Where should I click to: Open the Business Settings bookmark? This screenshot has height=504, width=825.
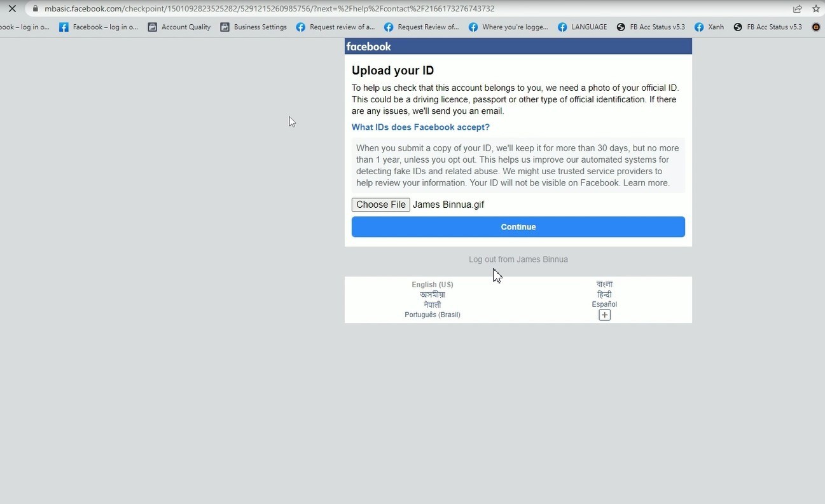(x=253, y=27)
